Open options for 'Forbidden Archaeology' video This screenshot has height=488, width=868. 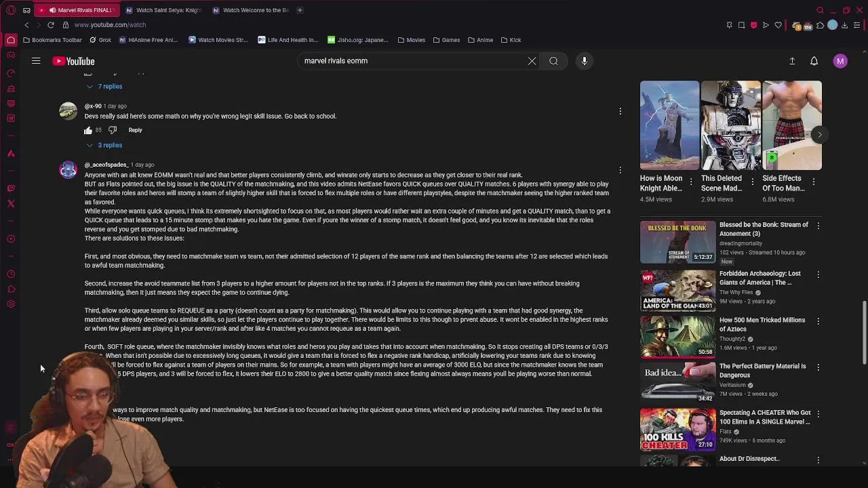pyautogui.click(x=818, y=274)
